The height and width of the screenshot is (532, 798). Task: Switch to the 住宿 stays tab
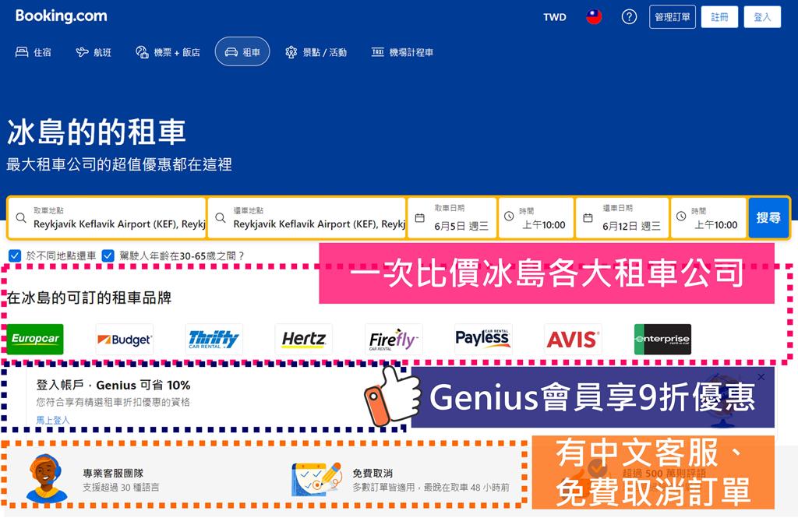(33, 52)
